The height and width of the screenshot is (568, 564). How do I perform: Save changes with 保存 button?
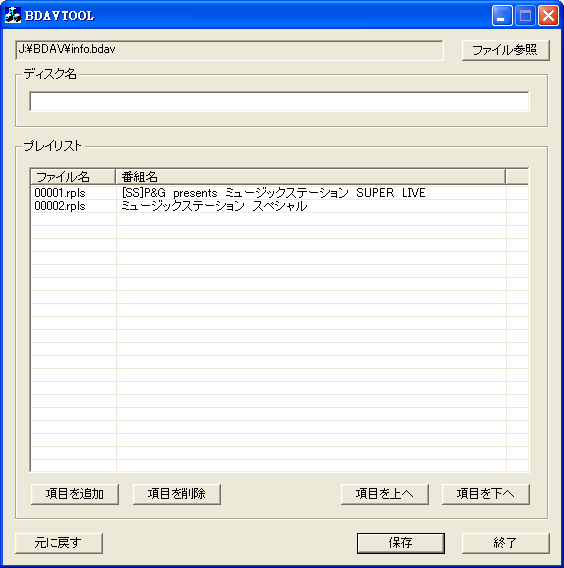click(x=401, y=543)
